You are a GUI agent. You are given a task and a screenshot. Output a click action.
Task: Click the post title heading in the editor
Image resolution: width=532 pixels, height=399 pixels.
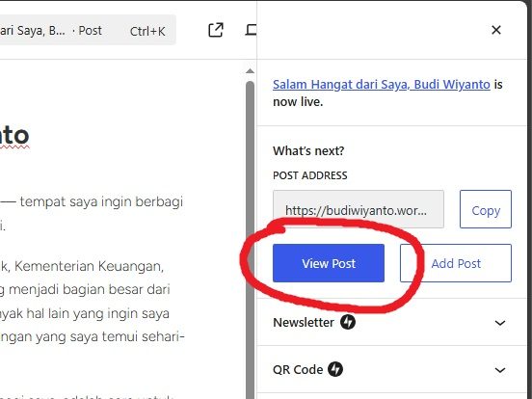click(x=14, y=135)
